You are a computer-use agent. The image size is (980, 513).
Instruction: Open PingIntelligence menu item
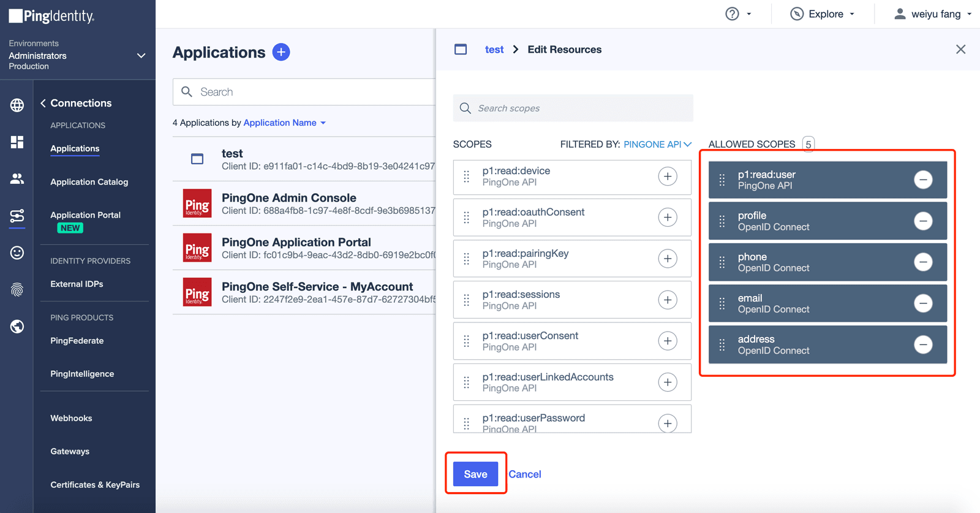(82, 374)
